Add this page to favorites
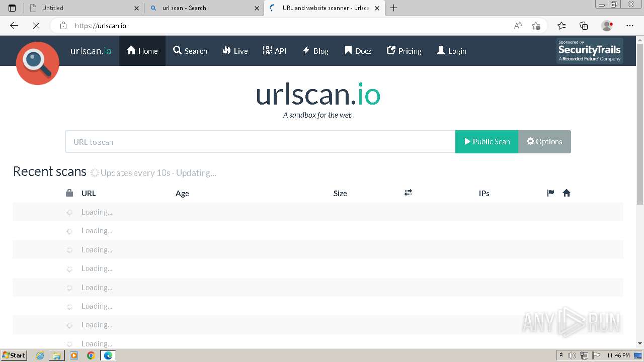Screen dimensions: 644x362 coord(536,26)
